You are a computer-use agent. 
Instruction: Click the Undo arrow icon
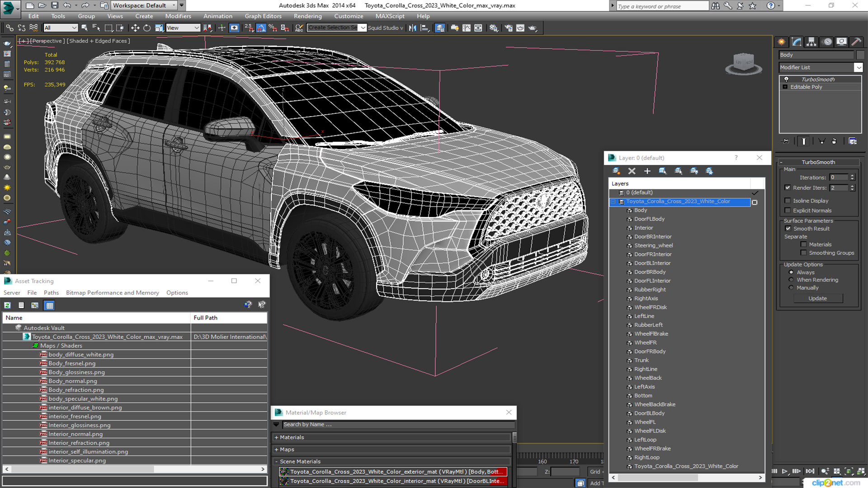(x=67, y=5)
